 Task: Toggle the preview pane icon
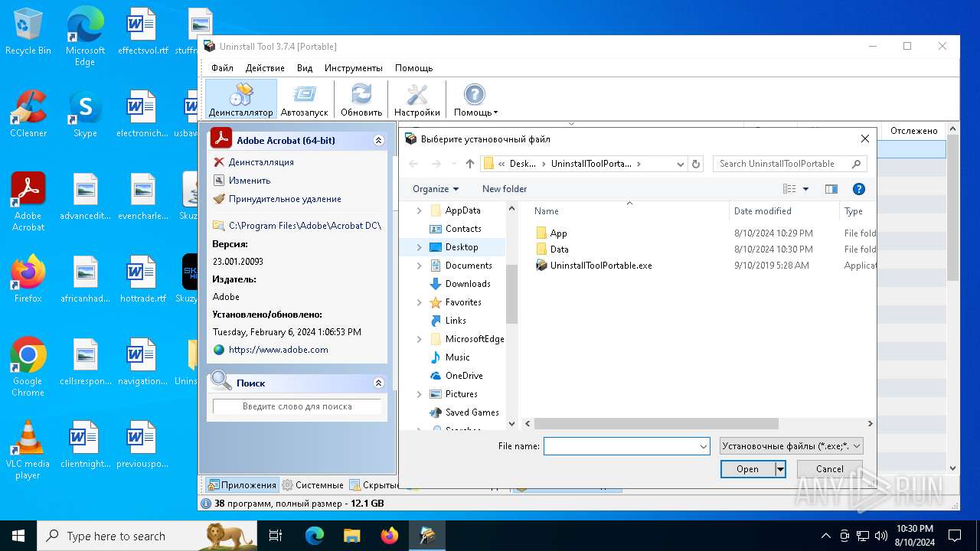tap(831, 189)
